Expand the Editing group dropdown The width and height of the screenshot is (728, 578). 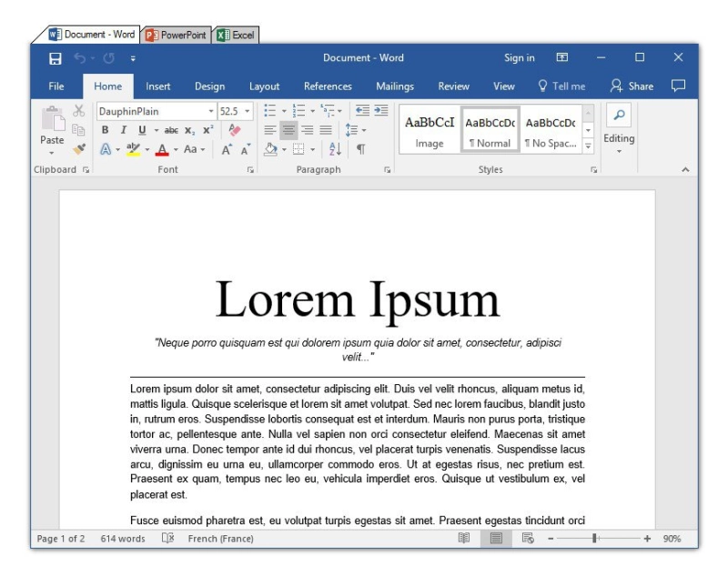[x=619, y=151]
